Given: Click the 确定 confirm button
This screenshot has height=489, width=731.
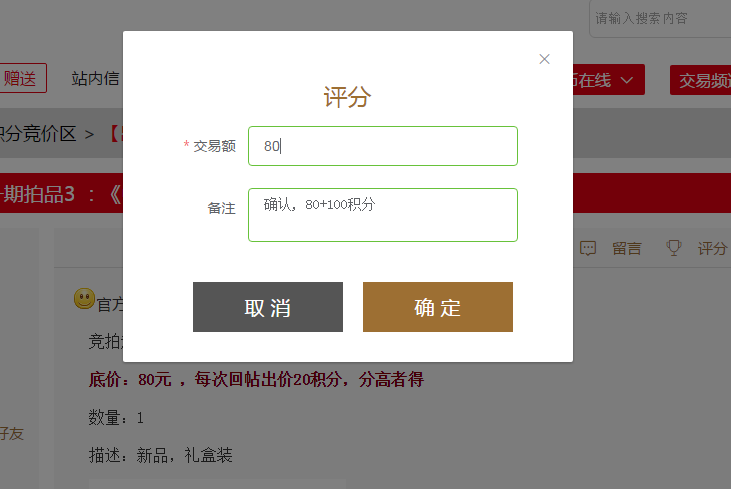Looking at the screenshot, I should coord(438,307).
